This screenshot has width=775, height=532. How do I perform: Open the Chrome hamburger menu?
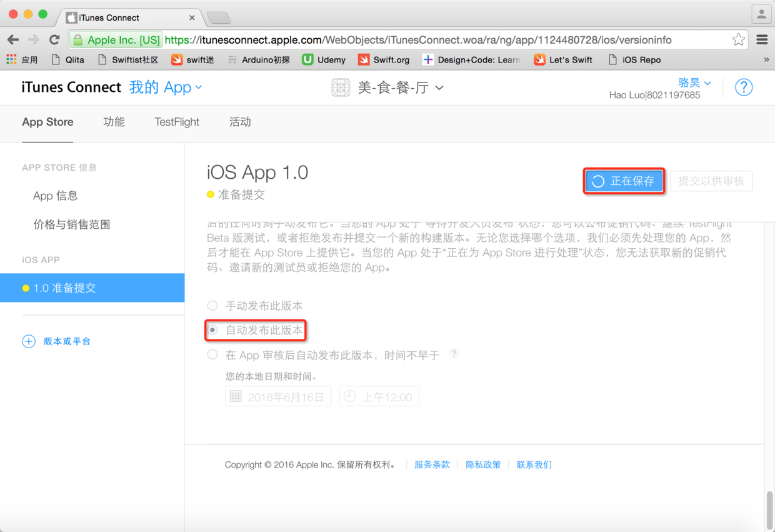762,39
